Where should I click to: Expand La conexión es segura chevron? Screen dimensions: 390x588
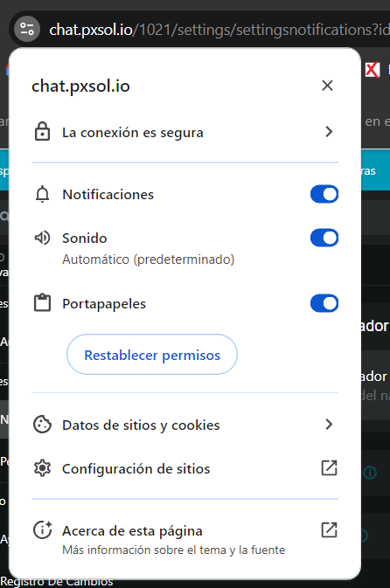click(x=329, y=132)
